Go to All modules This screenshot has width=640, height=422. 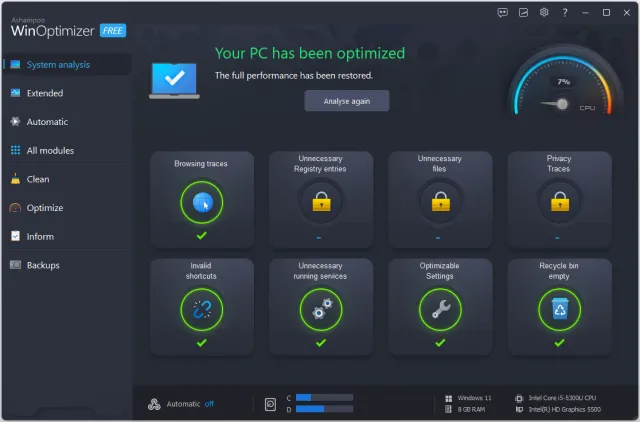(x=50, y=150)
